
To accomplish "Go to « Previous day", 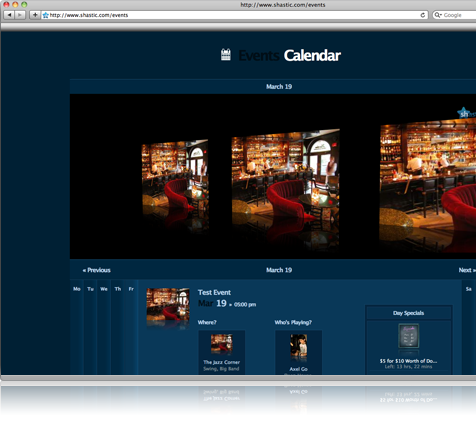I will click(96, 270).
